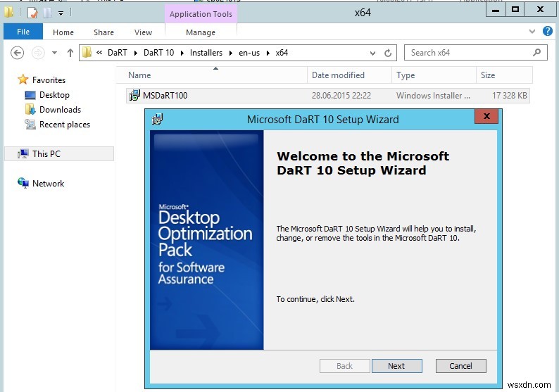Click the x64 breadcrumb segment

click(x=282, y=53)
